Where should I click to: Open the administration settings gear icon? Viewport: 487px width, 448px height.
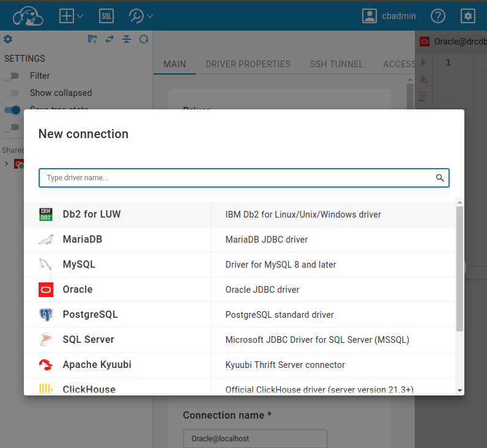tap(468, 16)
